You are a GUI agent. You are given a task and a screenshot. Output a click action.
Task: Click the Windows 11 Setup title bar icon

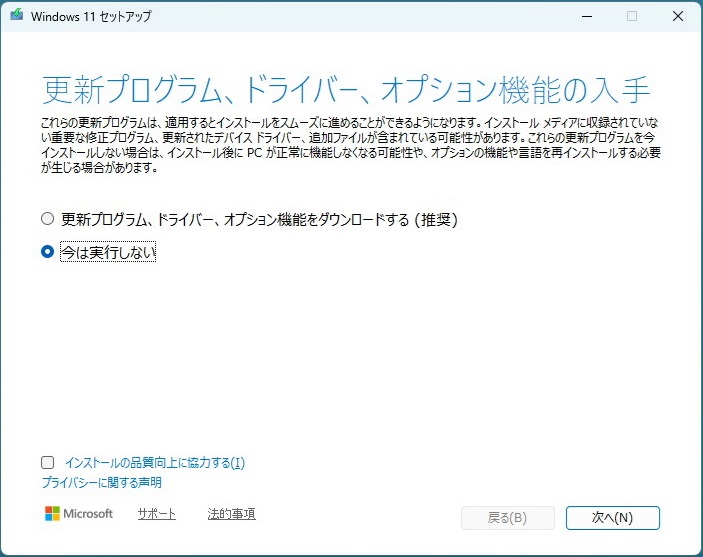tap(18, 16)
